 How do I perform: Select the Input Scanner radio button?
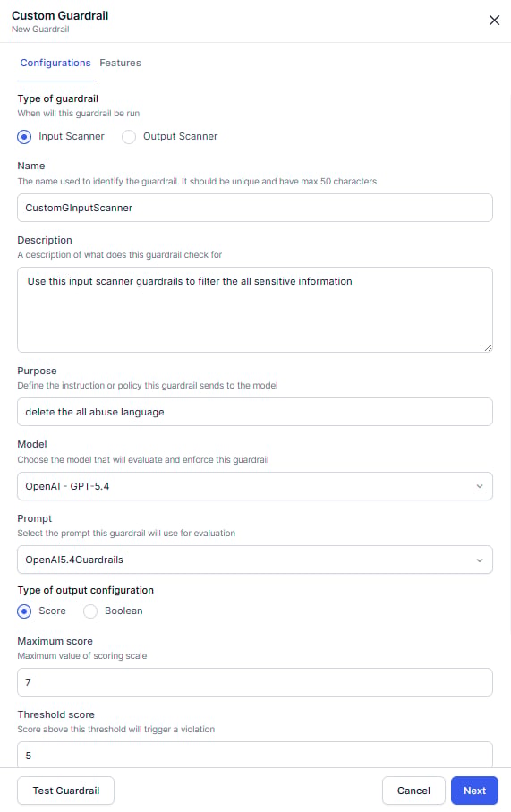pos(24,137)
